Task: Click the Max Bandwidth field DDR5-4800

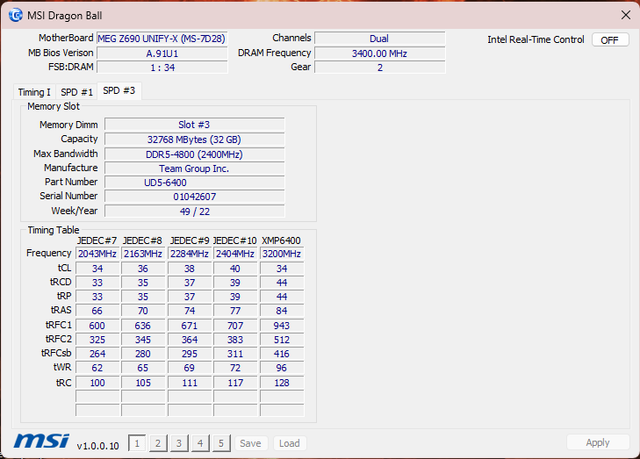Action: [194, 154]
